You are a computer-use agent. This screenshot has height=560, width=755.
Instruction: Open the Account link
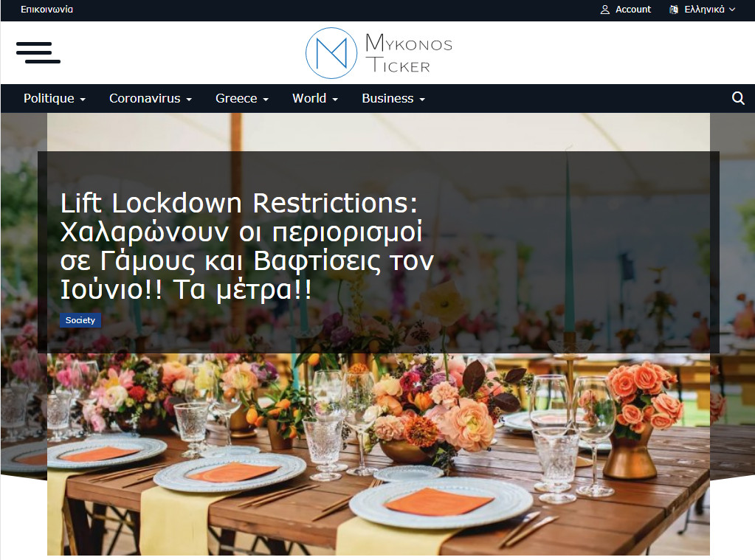tap(632, 10)
